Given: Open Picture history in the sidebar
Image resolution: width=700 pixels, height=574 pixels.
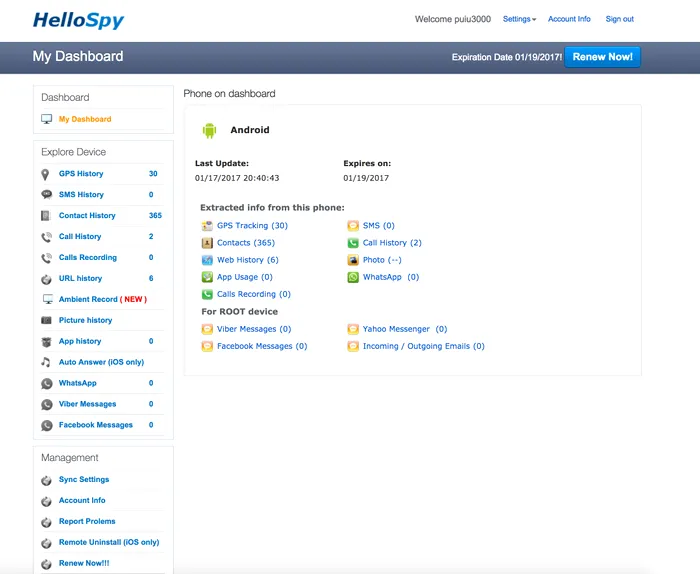Looking at the screenshot, I should (85, 320).
